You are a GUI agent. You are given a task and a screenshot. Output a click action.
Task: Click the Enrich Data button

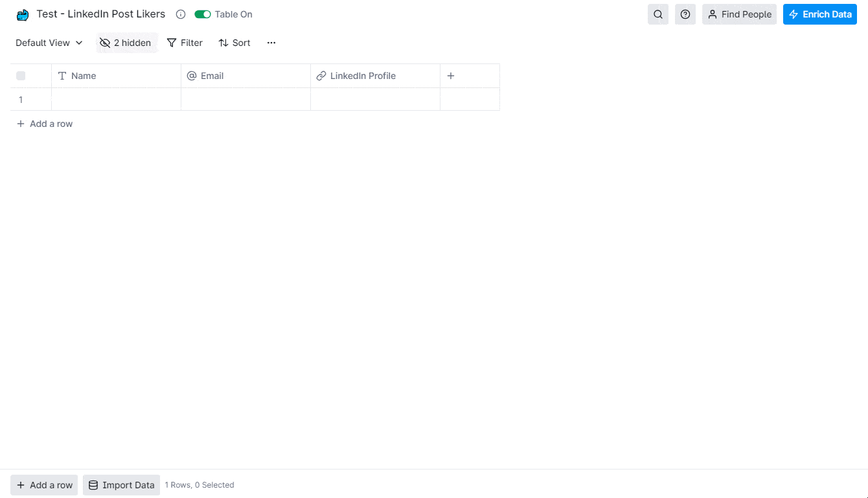(819, 14)
